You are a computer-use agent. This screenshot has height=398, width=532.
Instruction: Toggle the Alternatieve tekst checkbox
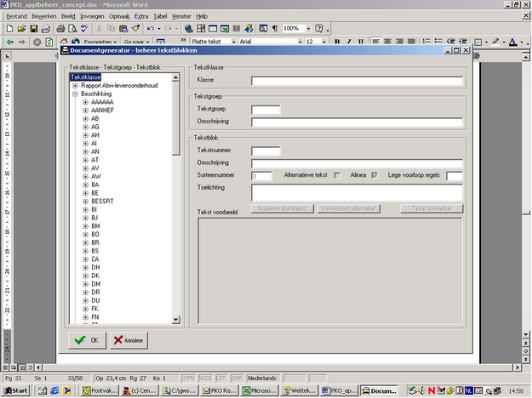339,175
